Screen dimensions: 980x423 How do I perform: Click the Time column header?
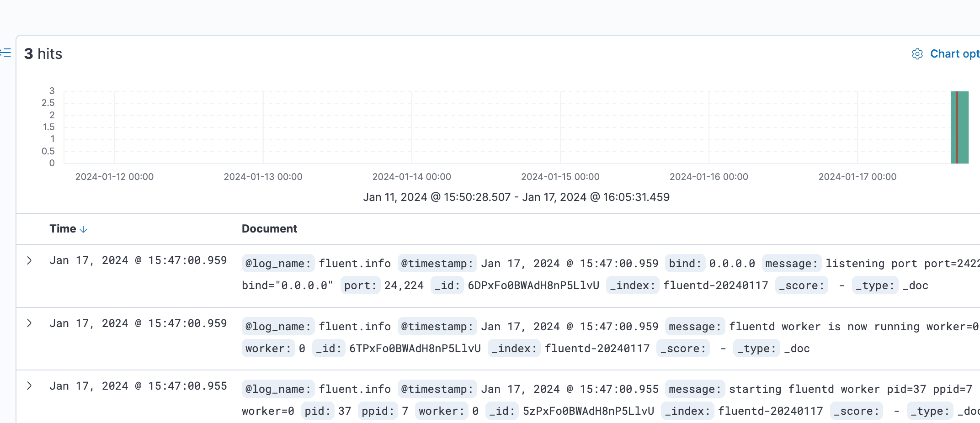point(63,229)
